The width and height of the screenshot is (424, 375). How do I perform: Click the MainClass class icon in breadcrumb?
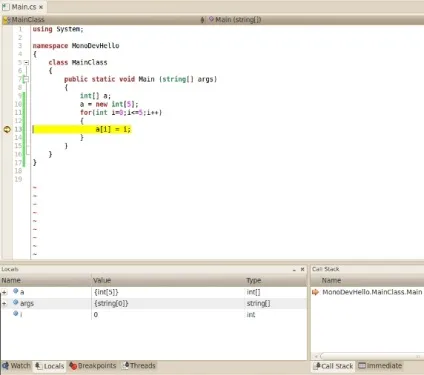[6, 20]
